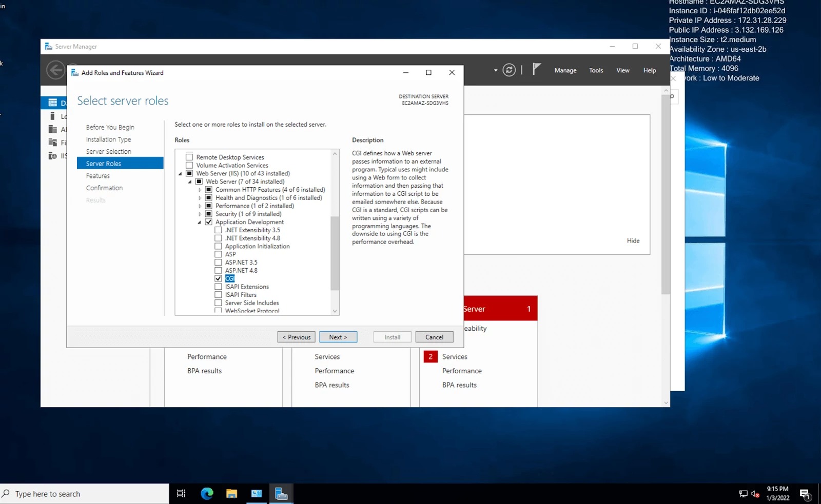Enable Server Side Includes
The image size is (821, 504).
218,303
